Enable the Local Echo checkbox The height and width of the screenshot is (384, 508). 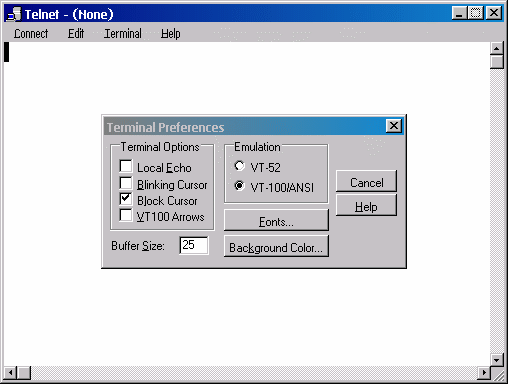click(x=126, y=166)
